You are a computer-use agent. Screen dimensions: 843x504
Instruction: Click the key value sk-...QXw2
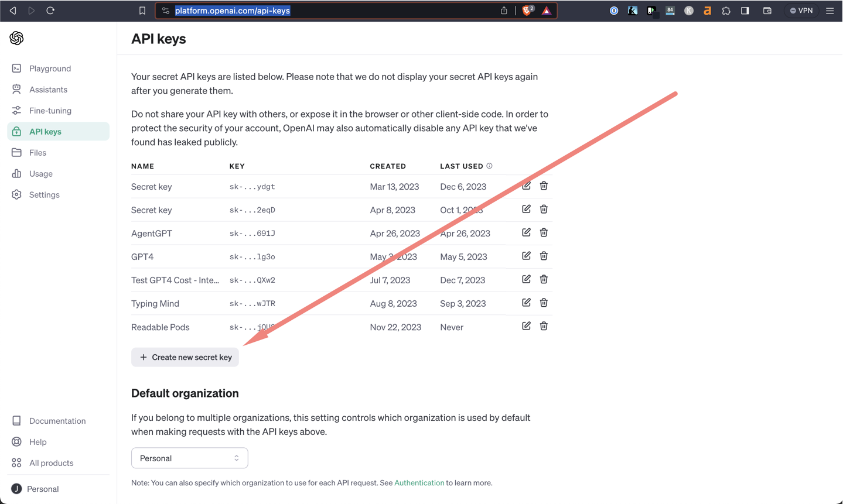point(252,280)
